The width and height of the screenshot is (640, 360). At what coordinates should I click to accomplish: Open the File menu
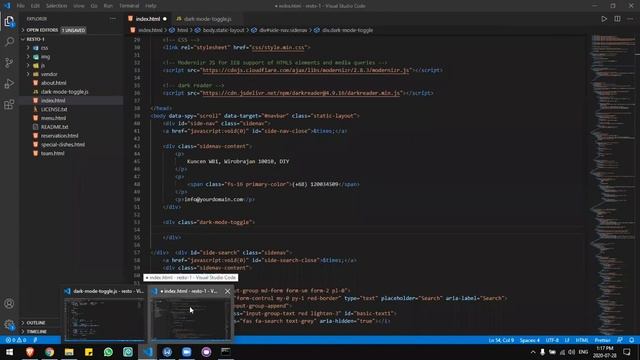[20, 6]
